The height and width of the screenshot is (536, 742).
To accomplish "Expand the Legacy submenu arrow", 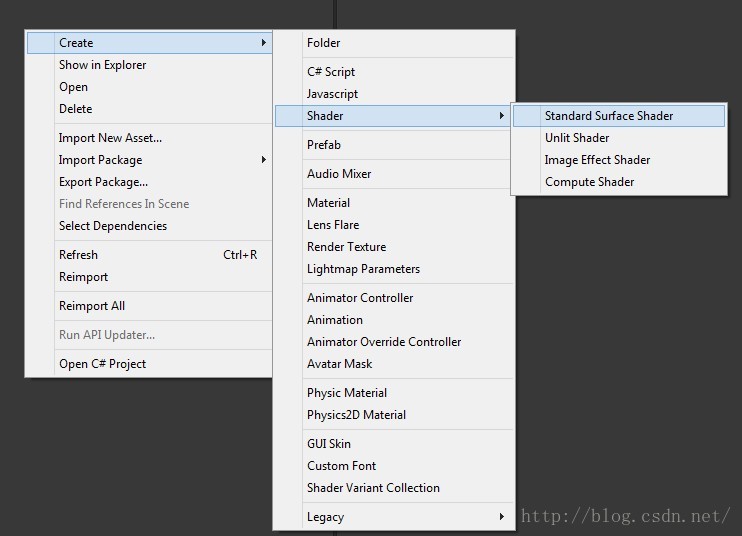I will (501, 517).
